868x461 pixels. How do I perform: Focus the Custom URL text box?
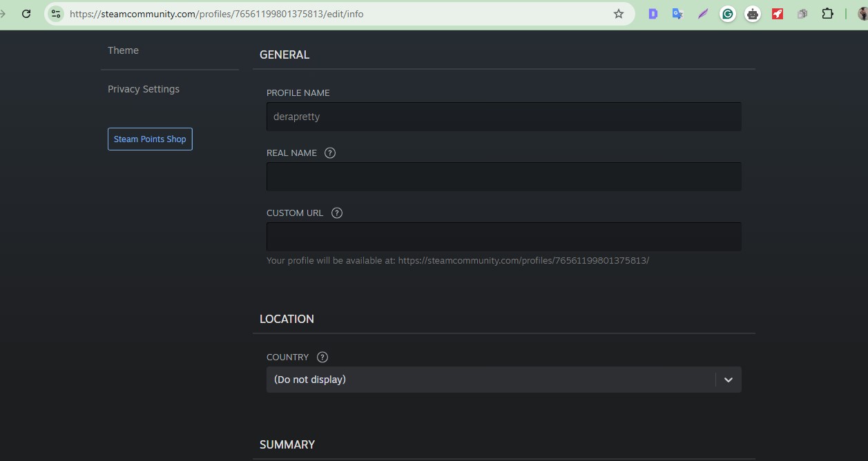(503, 237)
